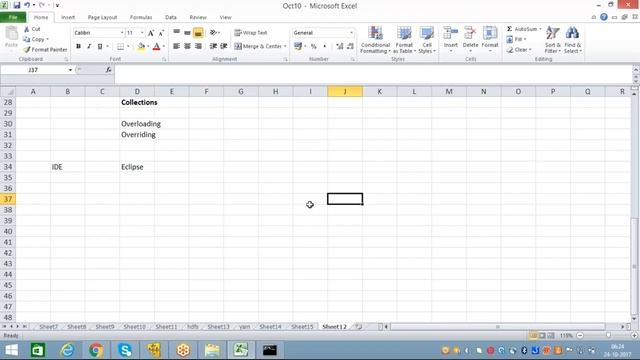
Task: Save workbook with Quick Access icon
Action: click(16, 5)
